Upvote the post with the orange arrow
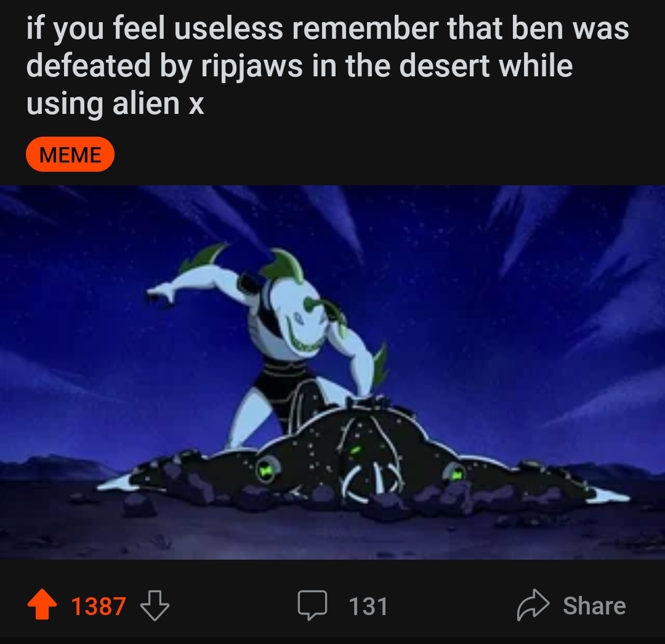Viewport: 665px width, 644px height. (42, 605)
